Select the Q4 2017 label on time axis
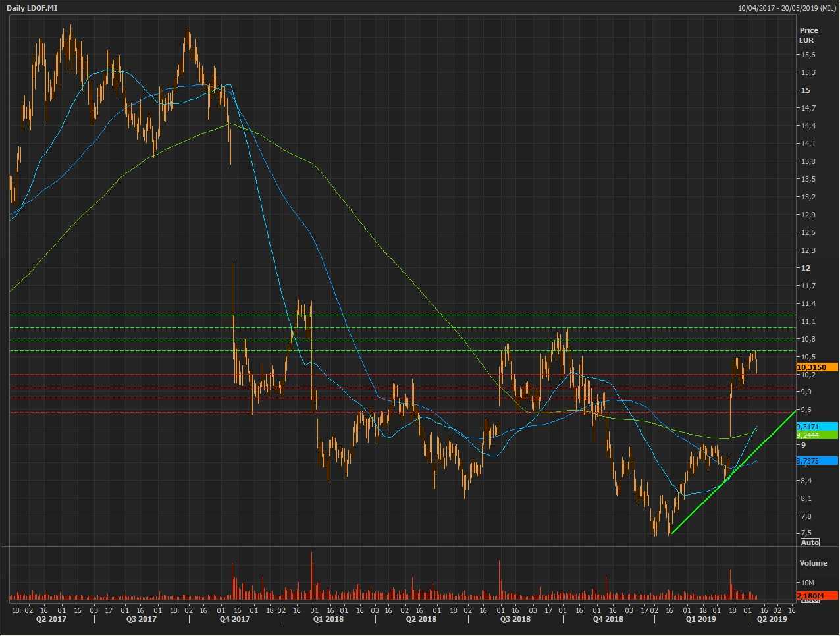The width and height of the screenshot is (840, 636). click(x=235, y=619)
